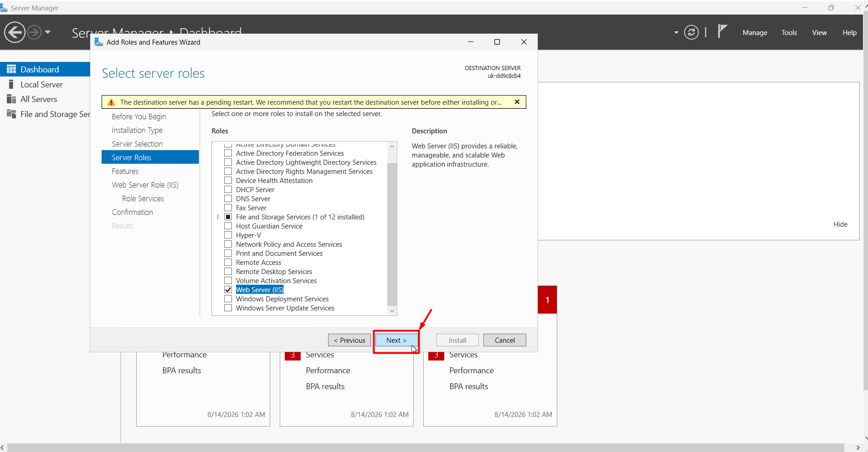Check the Fax Server role

[x=228, y=208]
